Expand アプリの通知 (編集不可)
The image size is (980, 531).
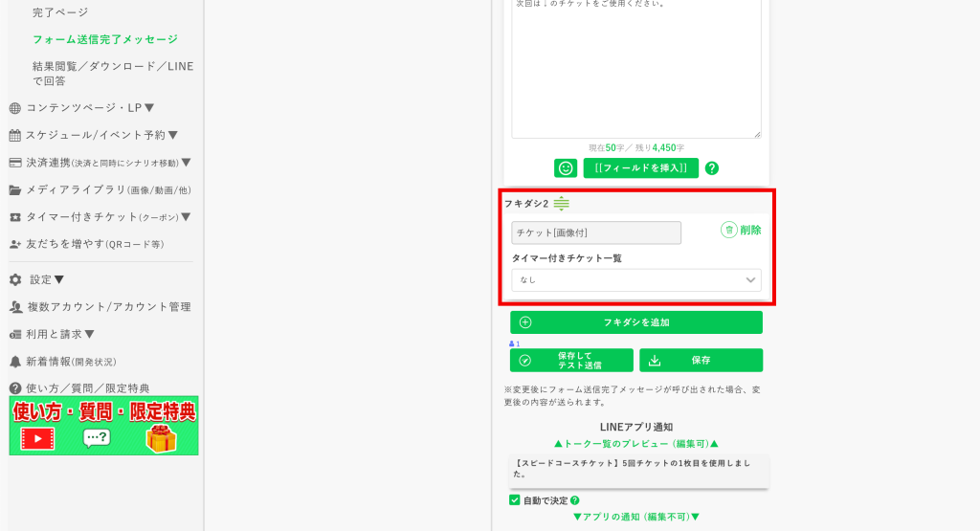(636, 517)
